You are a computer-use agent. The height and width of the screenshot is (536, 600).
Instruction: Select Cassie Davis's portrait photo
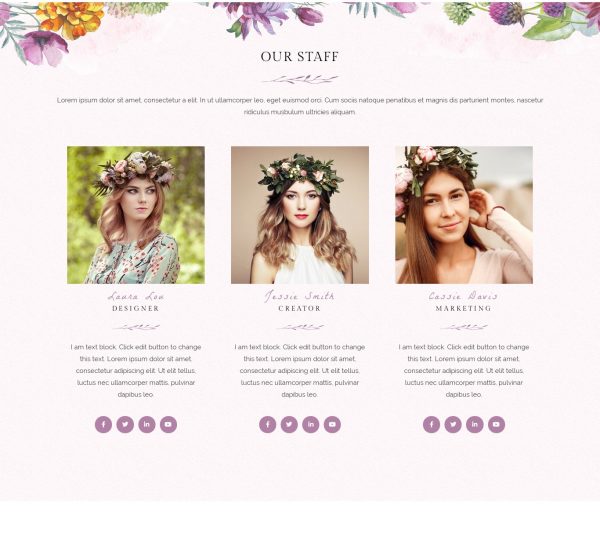tap(464, 215)
